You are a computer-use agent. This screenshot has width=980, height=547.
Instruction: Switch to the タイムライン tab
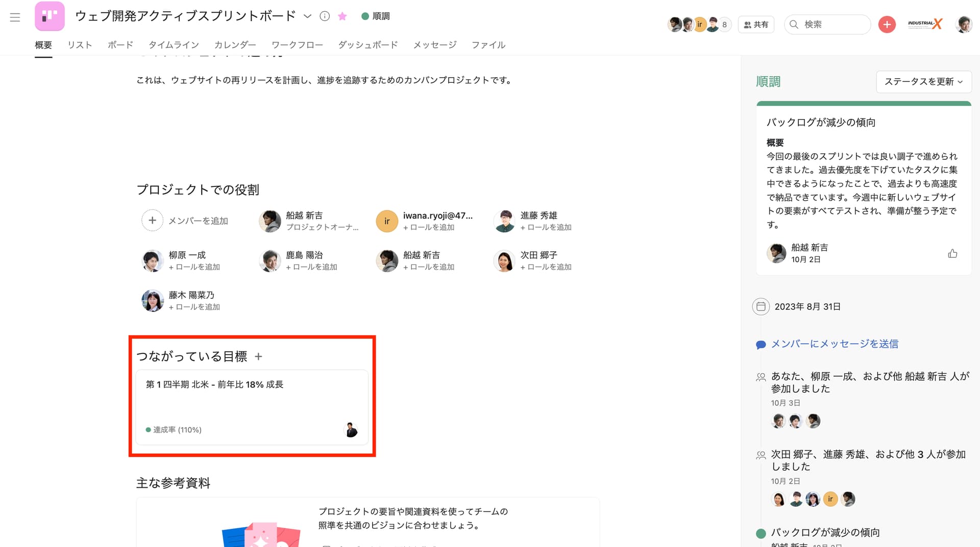[174, 45]
